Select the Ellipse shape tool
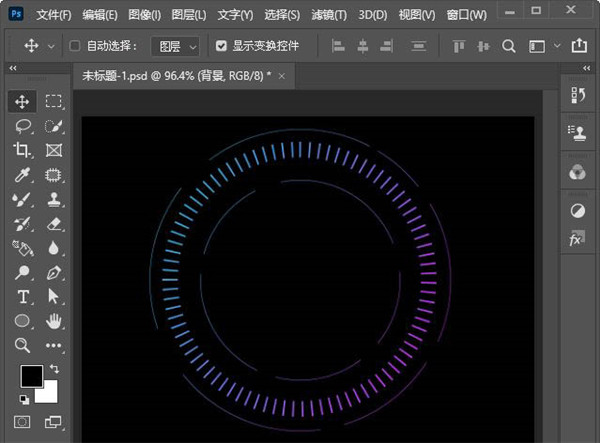Image resolution: width=600 pixels, height=443 pixels. tap(22, 321)
